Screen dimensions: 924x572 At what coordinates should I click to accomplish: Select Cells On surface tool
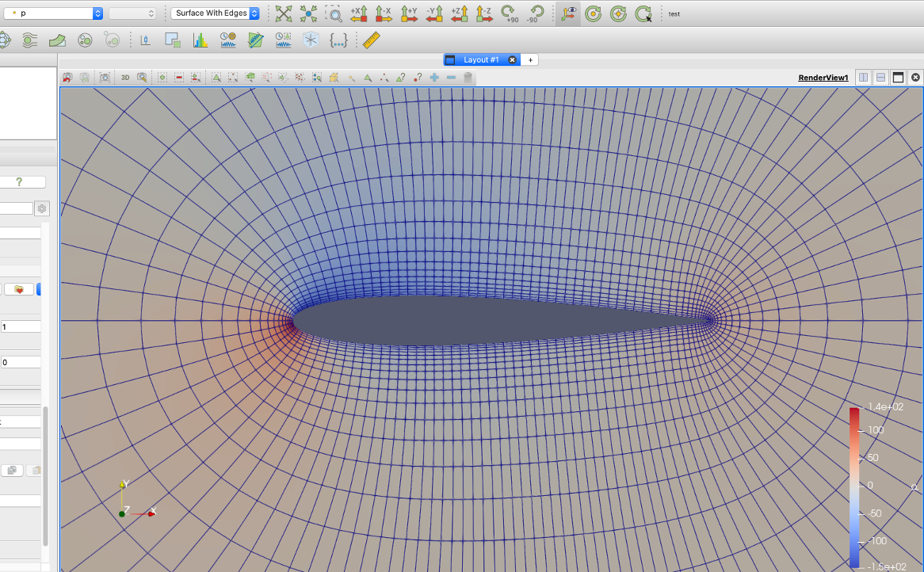[216, 77]
